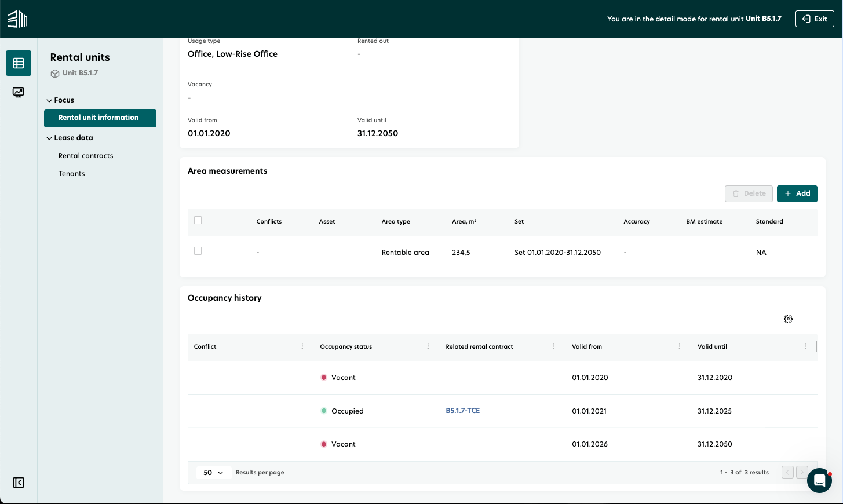Click the Standard column header

pos(769,221)
